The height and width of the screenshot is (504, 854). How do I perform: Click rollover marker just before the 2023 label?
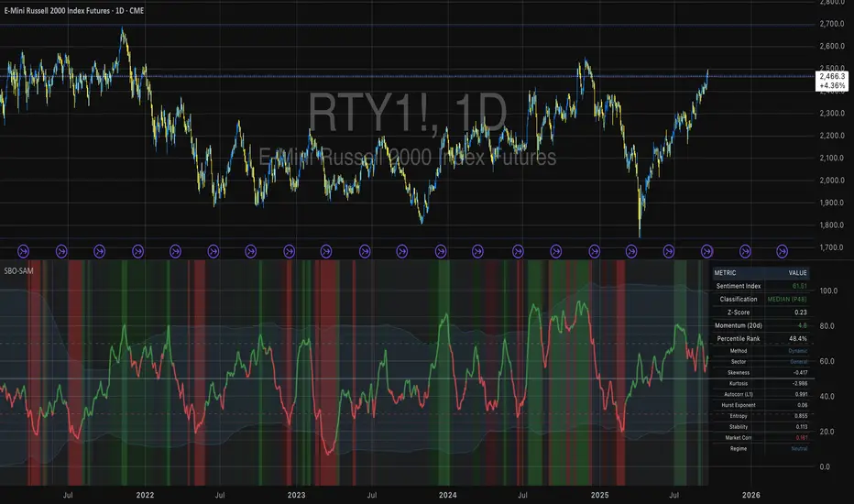click(x=290, y=251)
